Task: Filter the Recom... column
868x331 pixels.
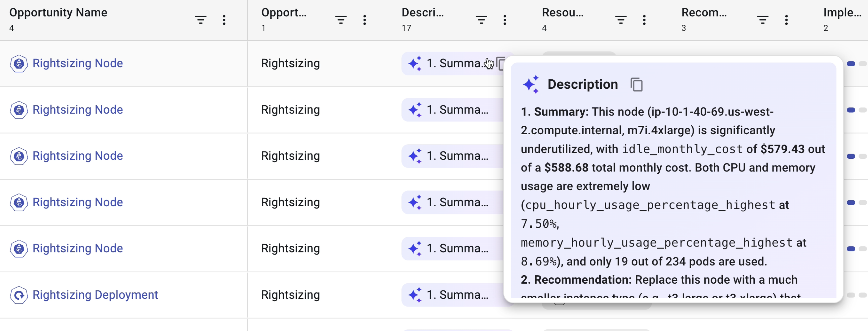Action: pyautogui.click(x=762, y=20)
